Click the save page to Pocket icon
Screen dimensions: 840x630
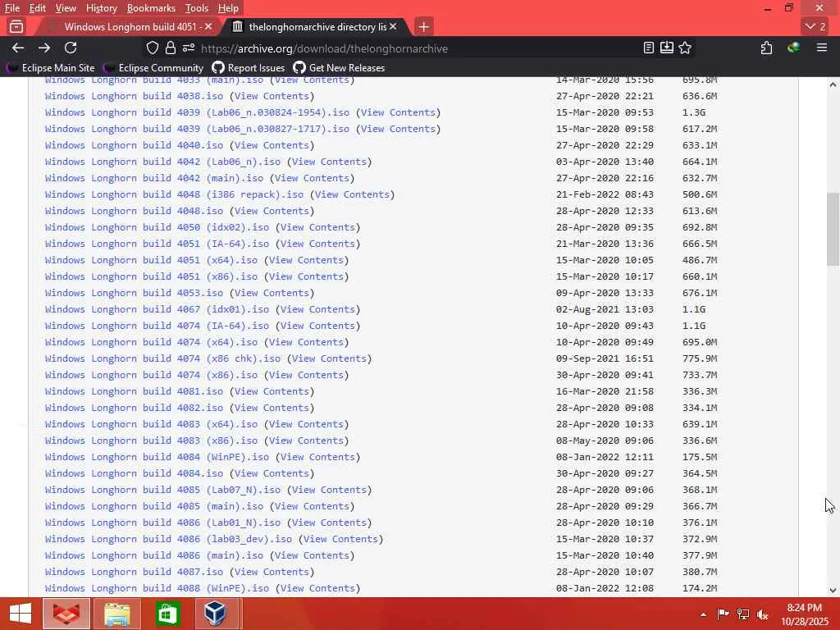(x=666, y=48)
